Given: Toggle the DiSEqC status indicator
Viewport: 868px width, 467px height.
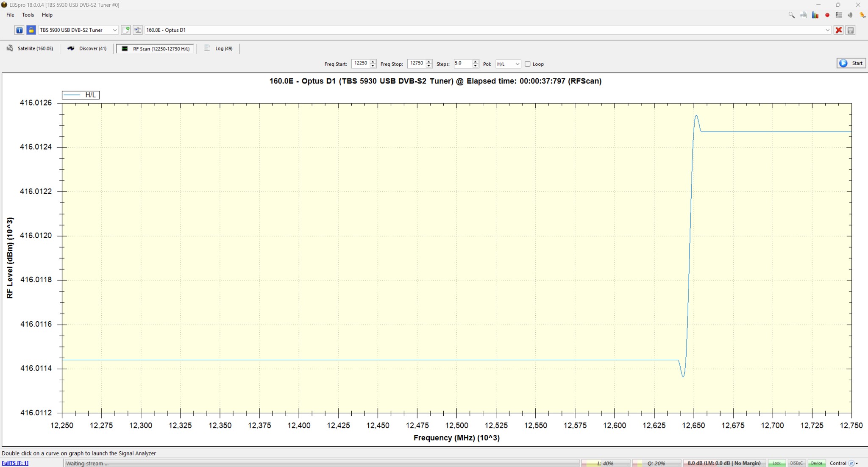Looking at the screenshot, I should click(x=796, y=463).
